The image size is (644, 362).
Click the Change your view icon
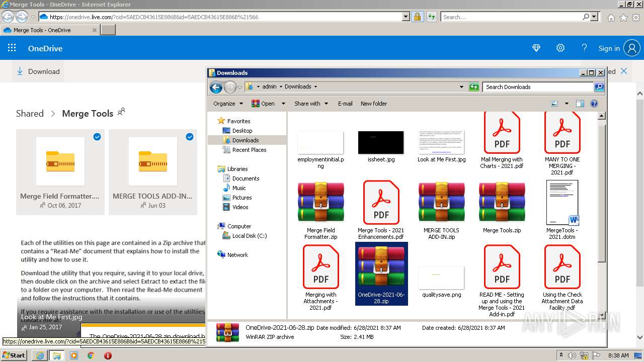click(554, 104)
